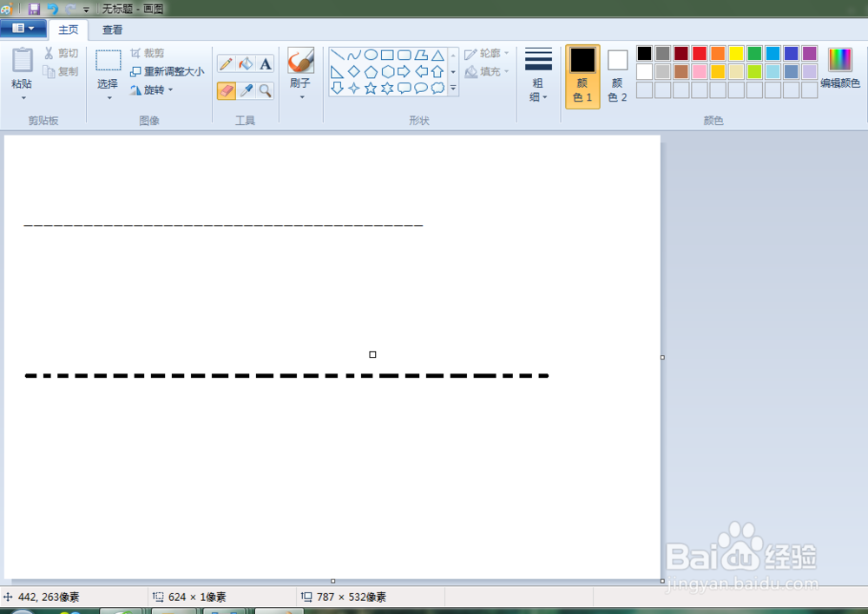The height and width of the screenshot is (614, 868).
Task: Choose the Polygon shape
Action: point(421,55)
